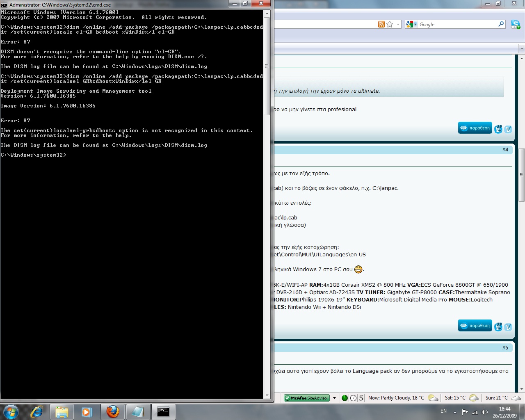Click the Skype toolbar icon in Firefox
This screenshot has width=525, height=420.
click(x=515, y=25)
